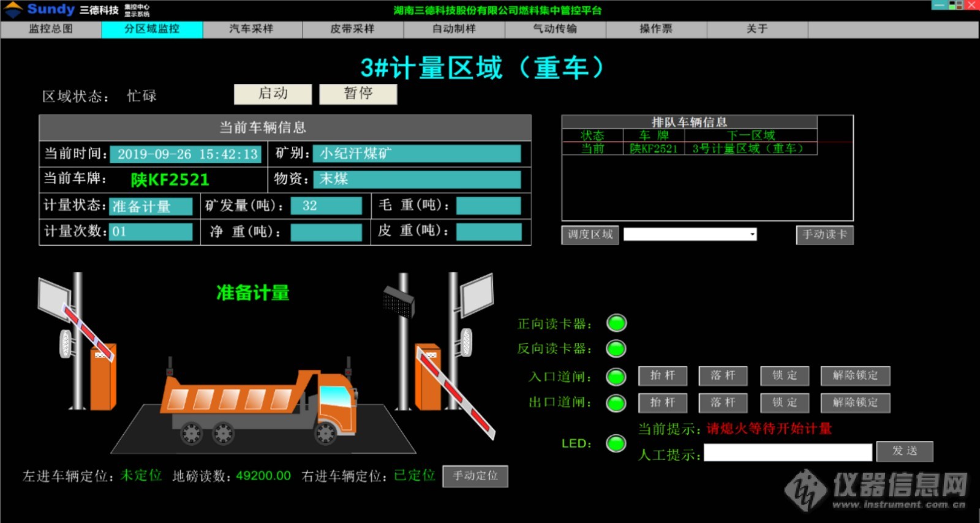Click the 车牌 column header
This screenshot has height=523, width=980.
point(654,135)
